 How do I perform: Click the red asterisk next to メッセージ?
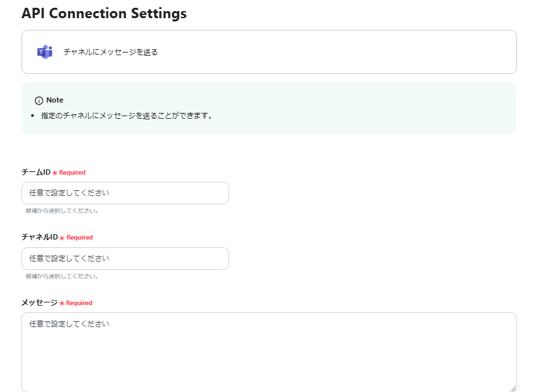(62, 304)
